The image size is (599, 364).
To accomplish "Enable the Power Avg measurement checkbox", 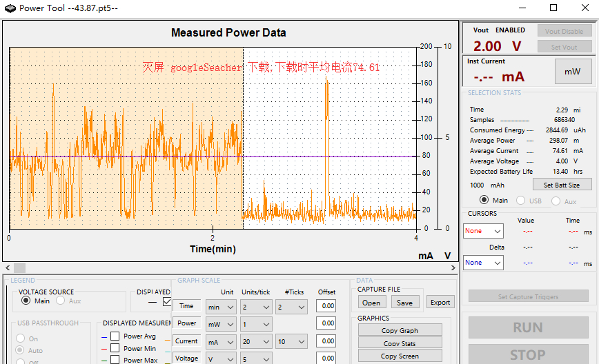I will [115, 336].
